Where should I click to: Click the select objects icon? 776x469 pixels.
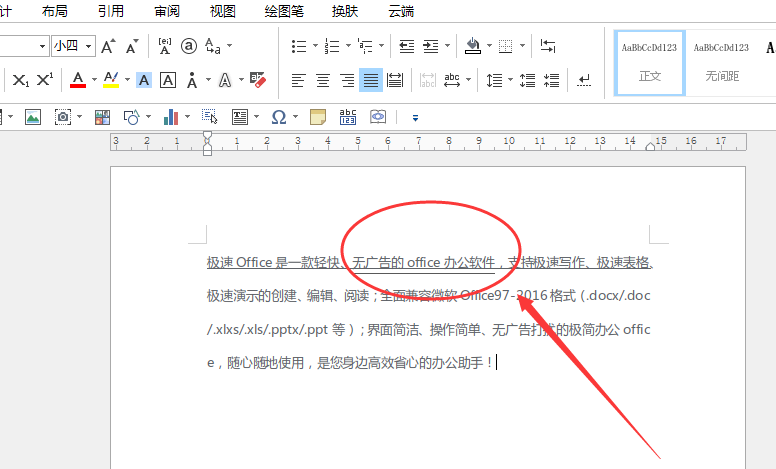pyautogui.click(x=210, y=117)
